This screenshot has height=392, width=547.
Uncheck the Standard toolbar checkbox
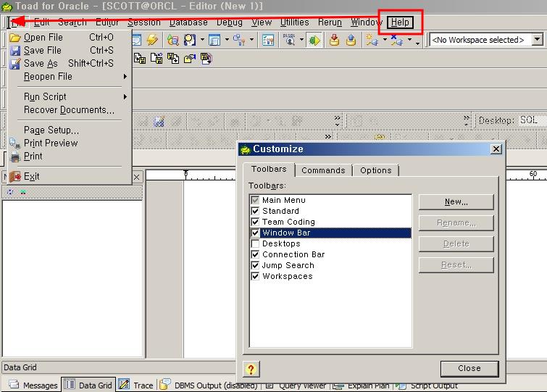point(255,211)
